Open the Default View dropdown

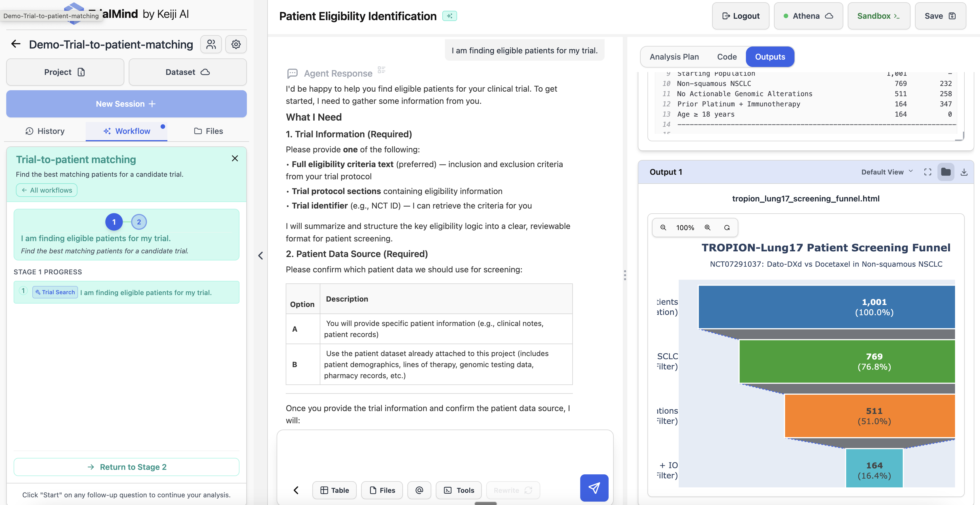886,172
